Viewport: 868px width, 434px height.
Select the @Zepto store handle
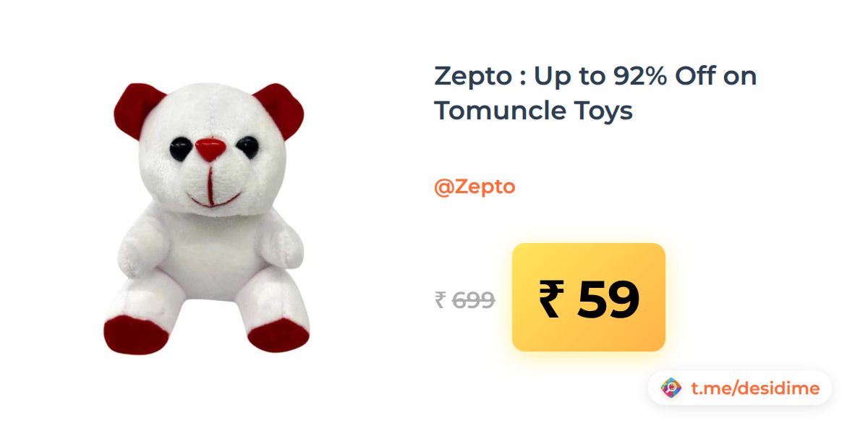(x=475, y=187)
